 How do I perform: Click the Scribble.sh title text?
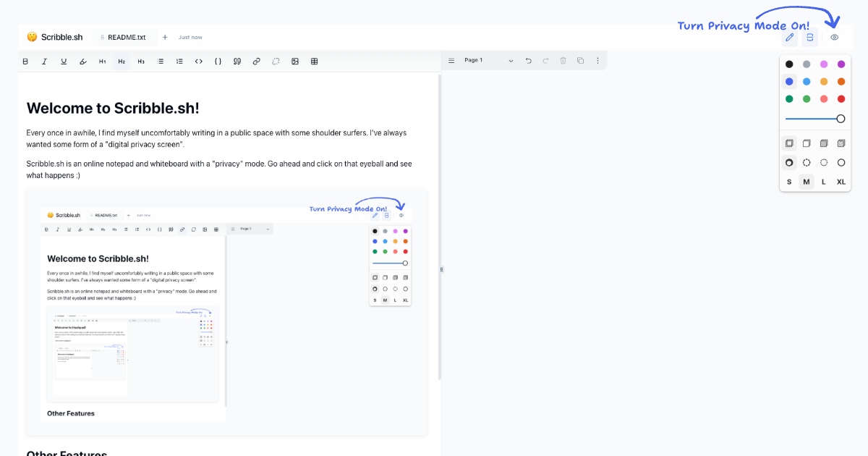click(x=62, y=37)
